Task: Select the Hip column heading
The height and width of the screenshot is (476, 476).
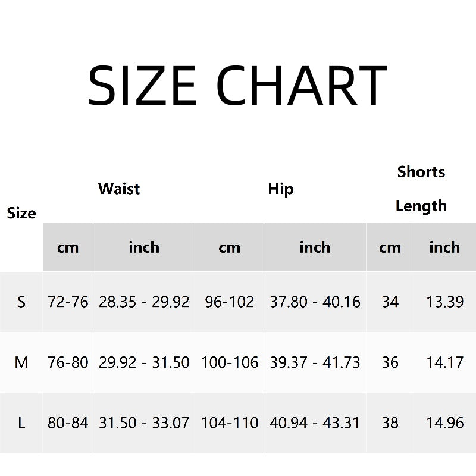Action: [281, 189]
